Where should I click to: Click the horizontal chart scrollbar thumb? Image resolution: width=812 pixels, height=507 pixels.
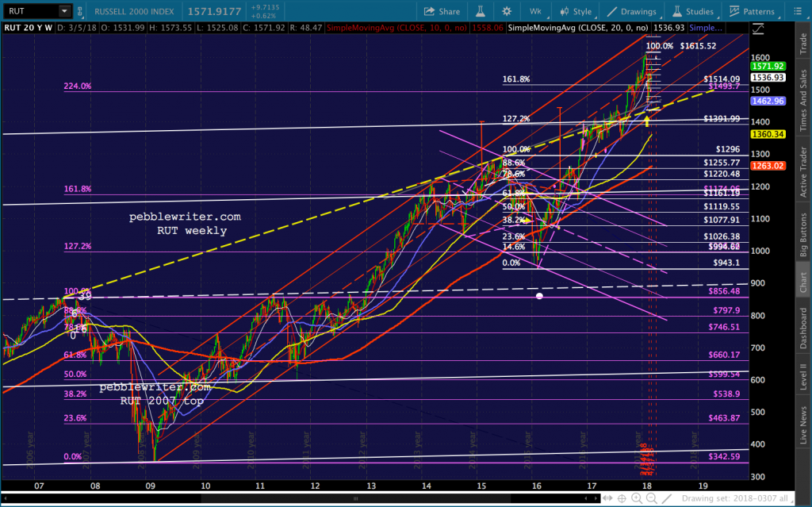coord(355,498)
